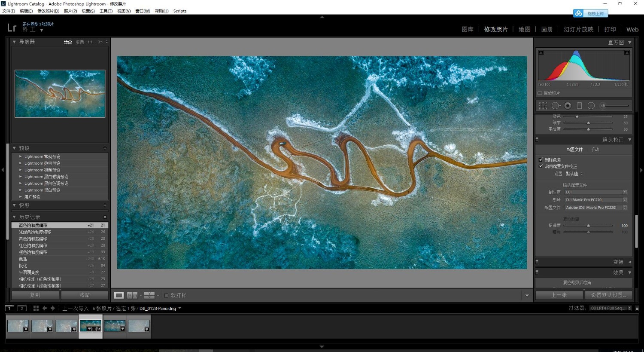Set navigator zoom to 1:1
The image size is (644, 352).
point(90,42)
